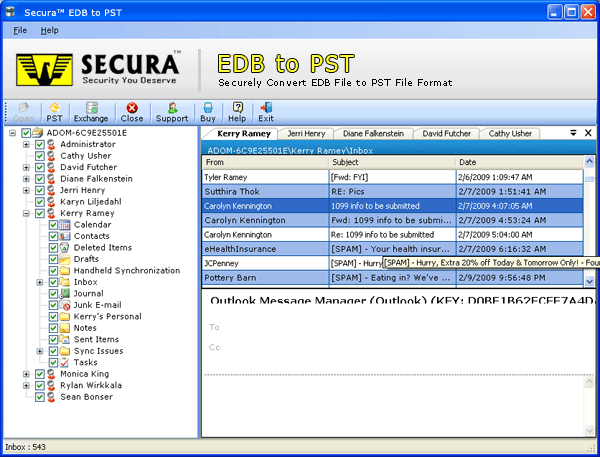Click the Sent Items icon

tap(65, 339)
